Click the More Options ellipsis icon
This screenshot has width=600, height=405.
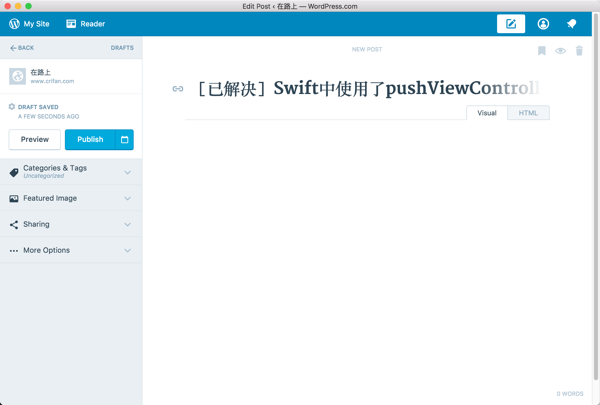14,251
